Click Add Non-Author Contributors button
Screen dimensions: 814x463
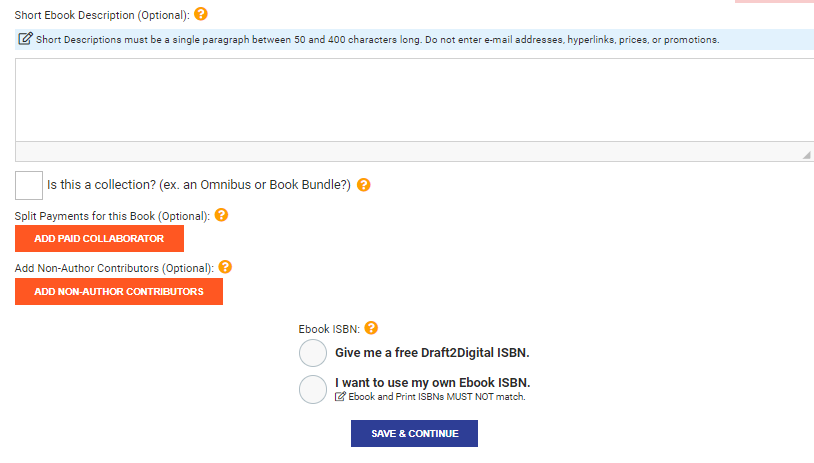tap(119, 292)
